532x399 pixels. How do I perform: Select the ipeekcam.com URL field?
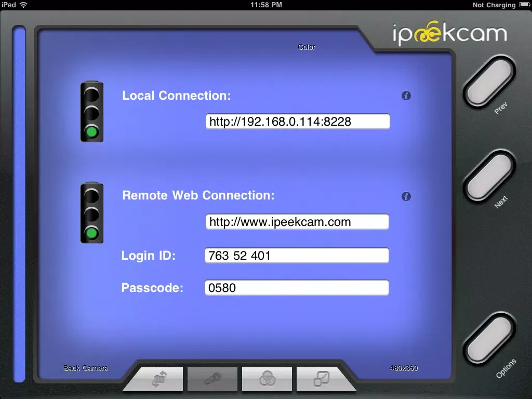tap(297, 222)
